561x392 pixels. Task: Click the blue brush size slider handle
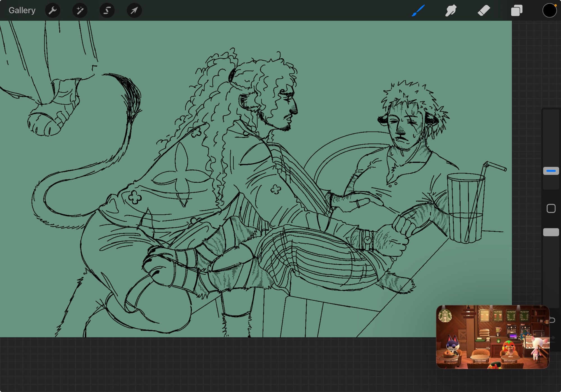pos(551,171)
